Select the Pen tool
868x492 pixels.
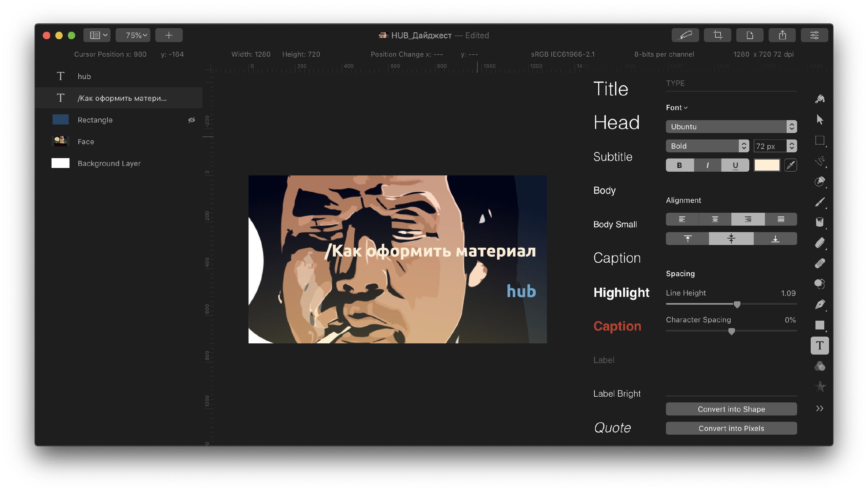point(820,304)
